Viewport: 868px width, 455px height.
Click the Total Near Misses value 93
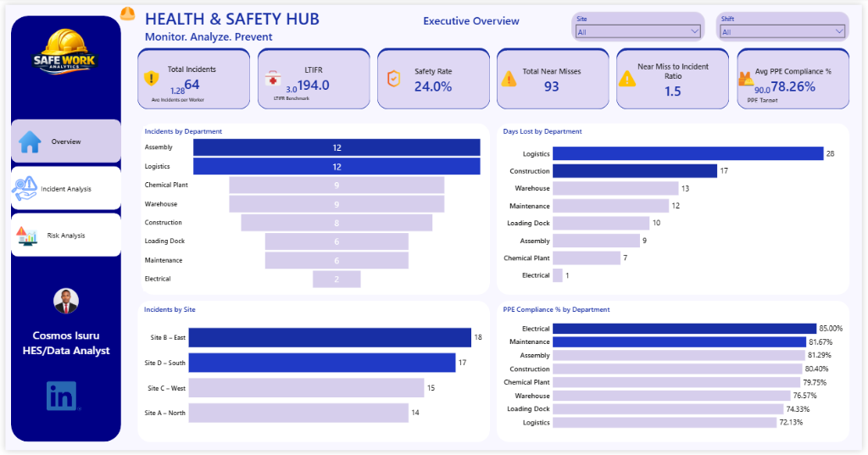pos(551,86)
